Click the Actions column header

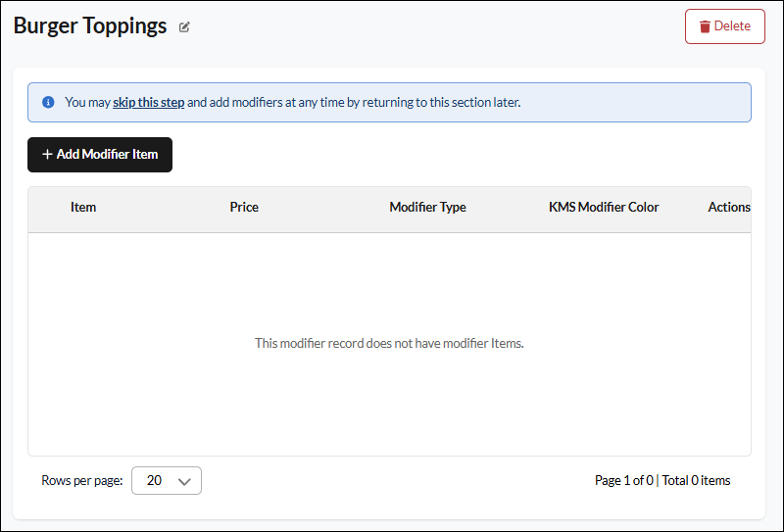[x=728, y=207]
